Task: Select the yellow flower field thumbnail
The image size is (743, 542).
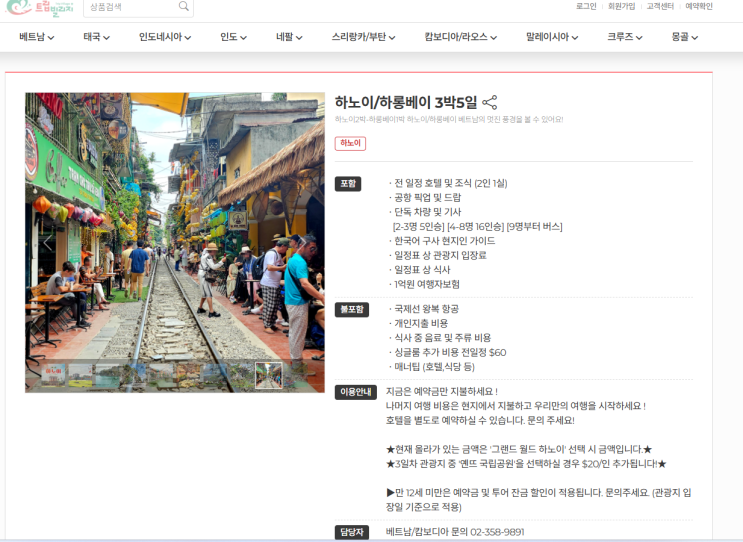Action: 81,375
